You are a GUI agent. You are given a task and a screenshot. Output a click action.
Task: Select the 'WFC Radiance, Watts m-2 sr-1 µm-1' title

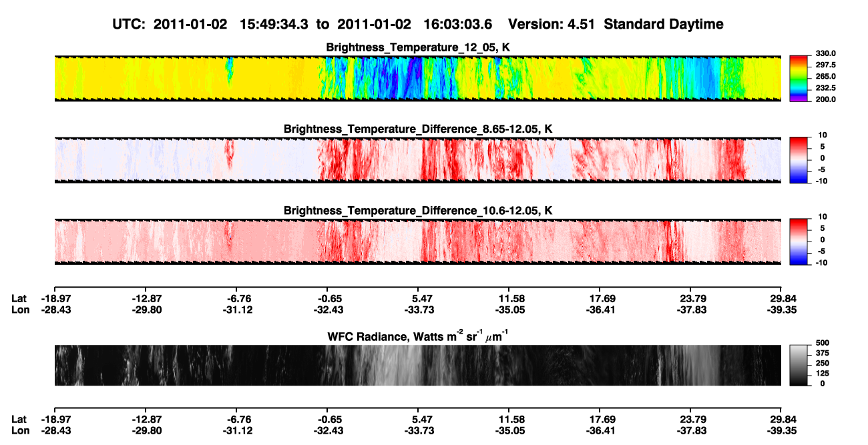[417, 336]
